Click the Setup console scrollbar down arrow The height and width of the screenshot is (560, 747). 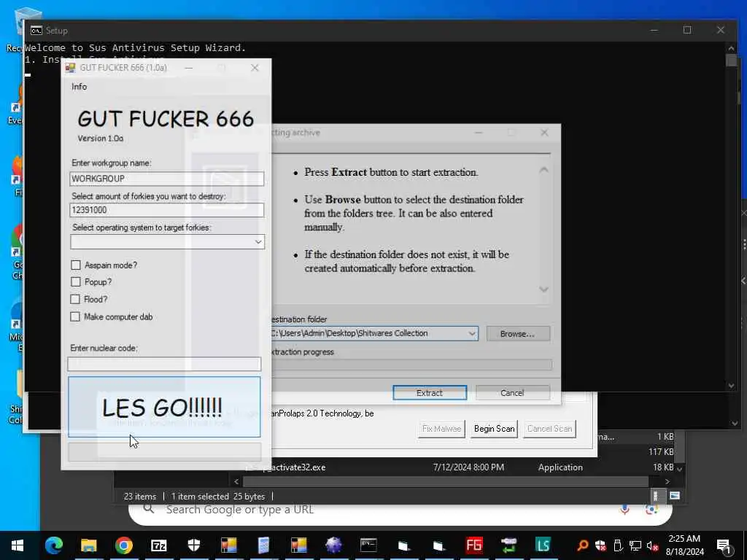click(731, 386)
